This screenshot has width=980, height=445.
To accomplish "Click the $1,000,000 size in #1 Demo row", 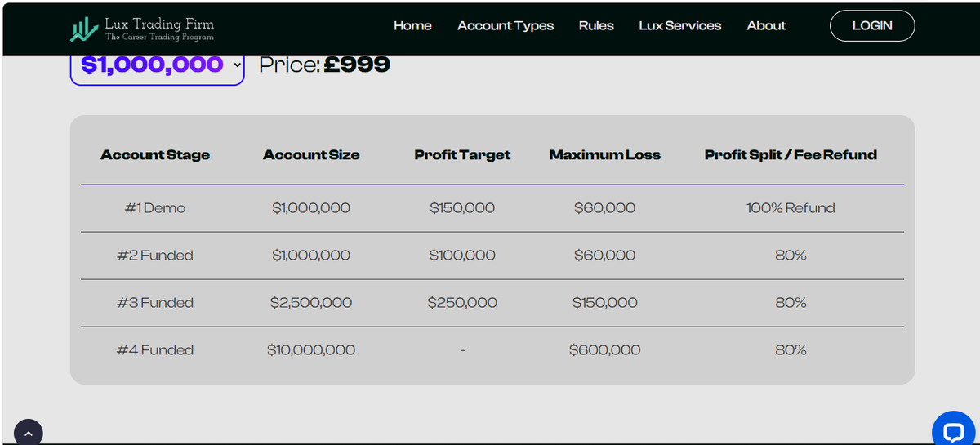I will [x=311, y=208].
